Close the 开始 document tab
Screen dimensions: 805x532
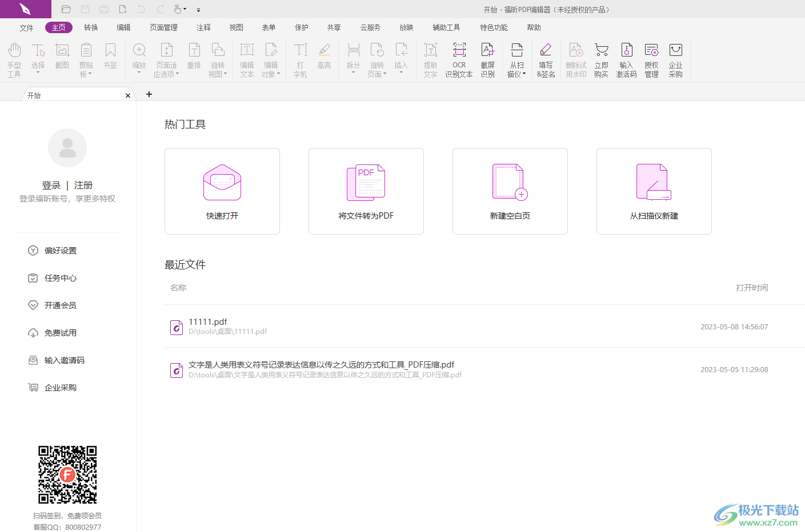coord(128,95)
